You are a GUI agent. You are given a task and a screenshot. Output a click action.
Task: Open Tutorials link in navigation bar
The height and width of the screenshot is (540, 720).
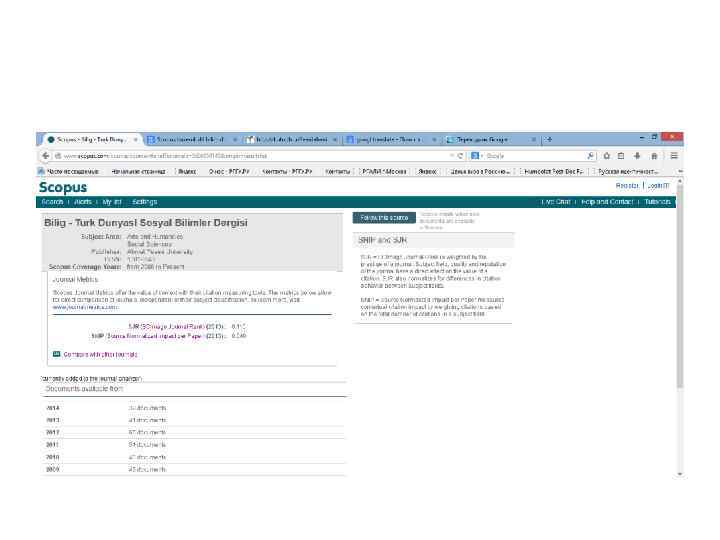(x=657, y=202)
